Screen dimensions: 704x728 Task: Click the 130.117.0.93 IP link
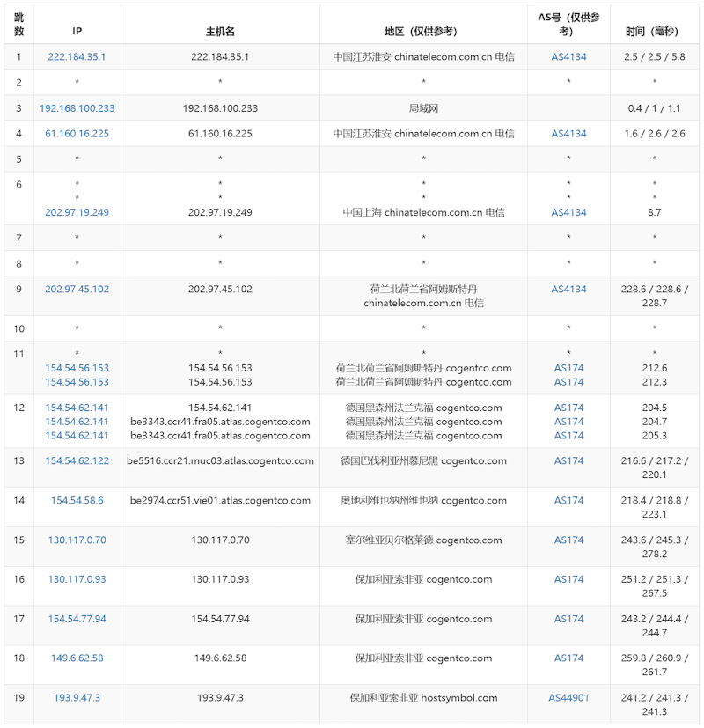[77, 579]
